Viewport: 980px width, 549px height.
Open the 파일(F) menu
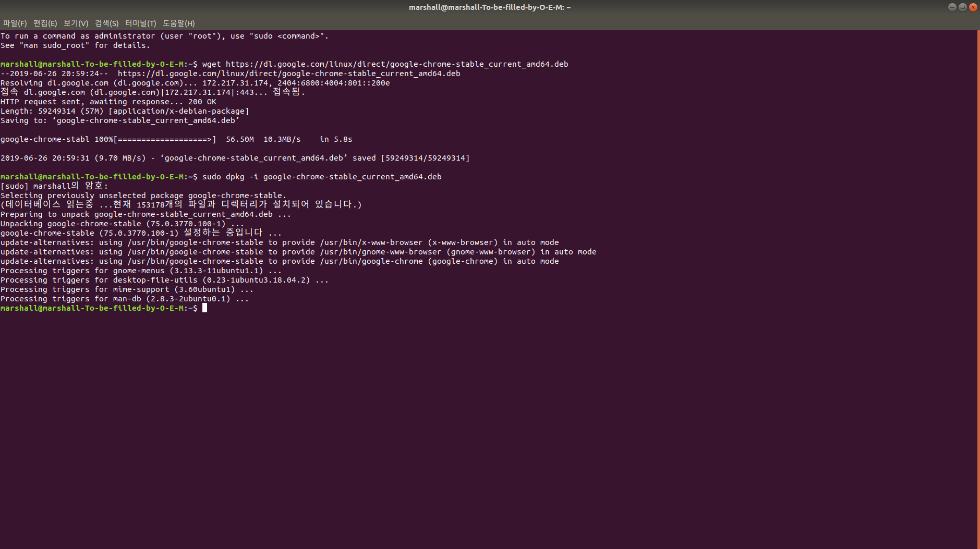(15, 23)
